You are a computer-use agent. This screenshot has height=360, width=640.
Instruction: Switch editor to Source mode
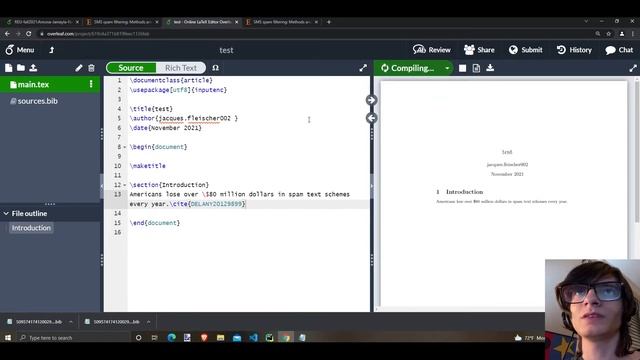click(x=131, y=68)
